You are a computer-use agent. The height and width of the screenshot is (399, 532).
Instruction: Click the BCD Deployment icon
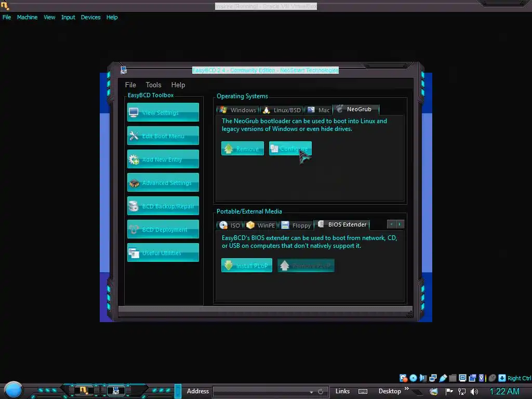(134, 229)
